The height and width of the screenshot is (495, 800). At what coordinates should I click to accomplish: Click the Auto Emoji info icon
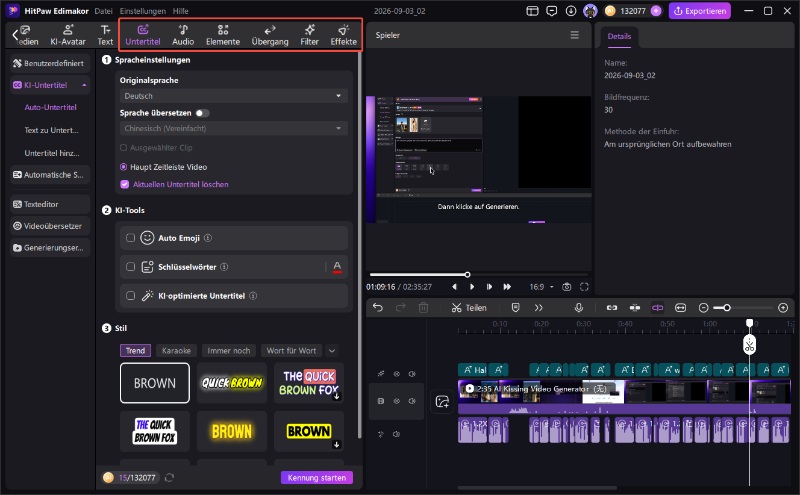point(208,238)
